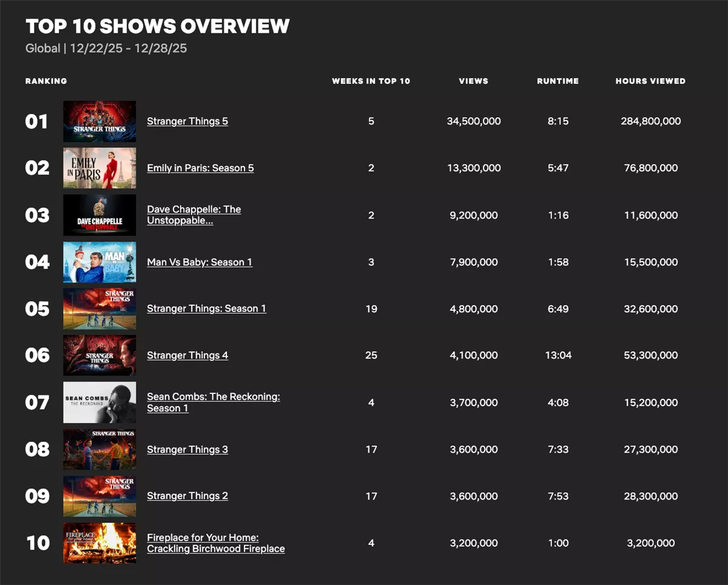
Task: Select the Stranger Things 3 title link
Action: click(187, 450)
